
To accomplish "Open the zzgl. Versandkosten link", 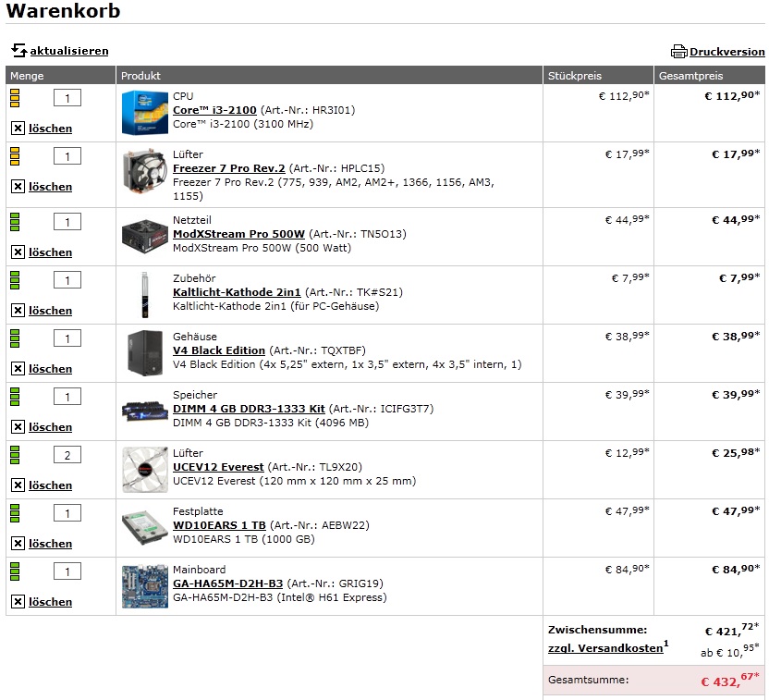I will click(605, 648).
